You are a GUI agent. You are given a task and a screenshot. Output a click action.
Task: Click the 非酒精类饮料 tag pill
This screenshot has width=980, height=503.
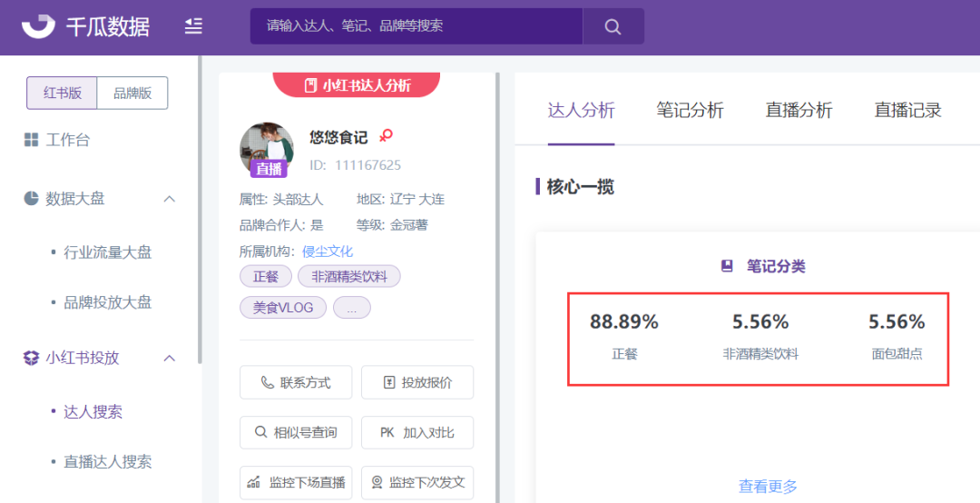(348, 276)
